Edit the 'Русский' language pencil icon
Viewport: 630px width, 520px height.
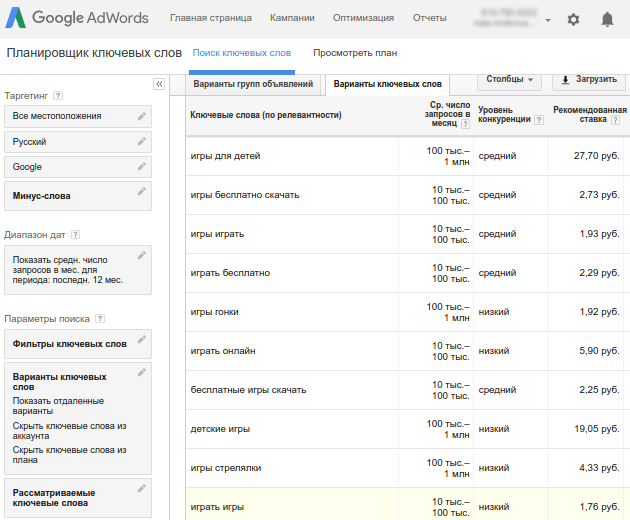click(141, 141)
